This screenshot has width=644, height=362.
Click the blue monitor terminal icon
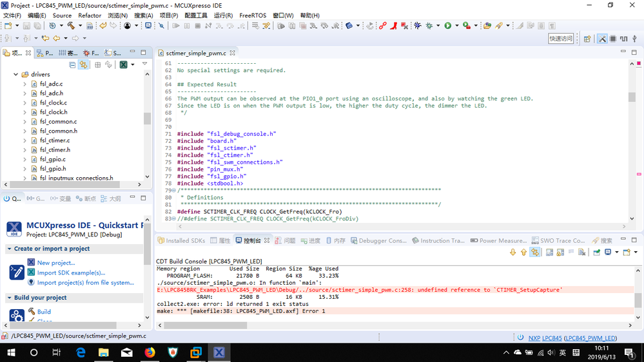[148, 26]
